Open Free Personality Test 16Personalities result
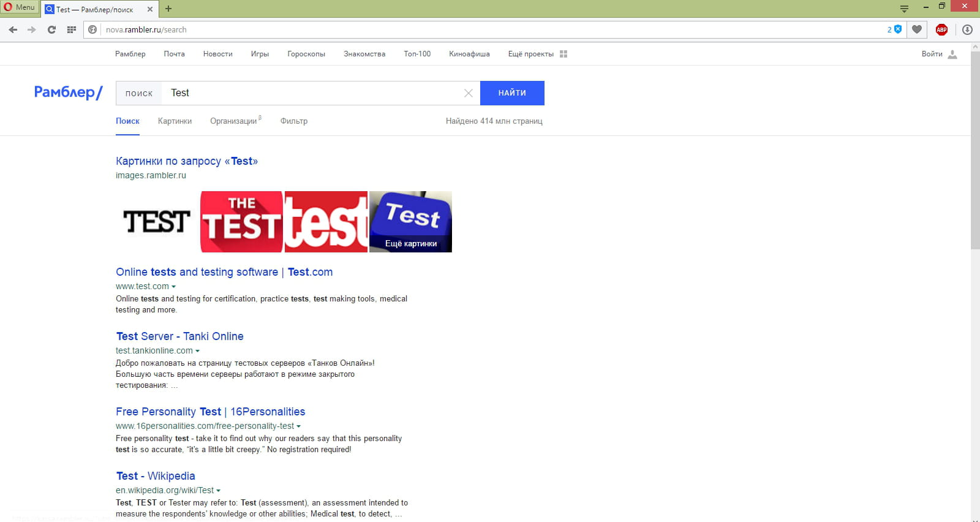Viewport: 980px width, 522px height. [211, 412]
